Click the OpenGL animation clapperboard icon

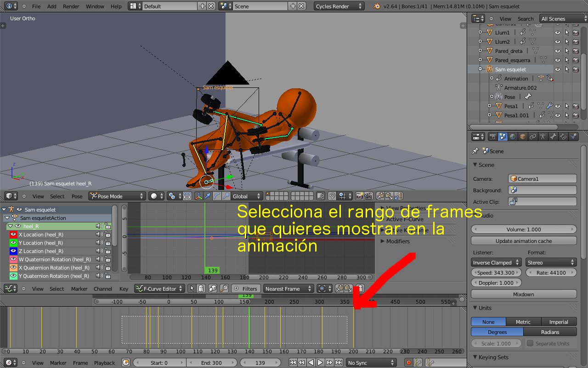(368, 196)
